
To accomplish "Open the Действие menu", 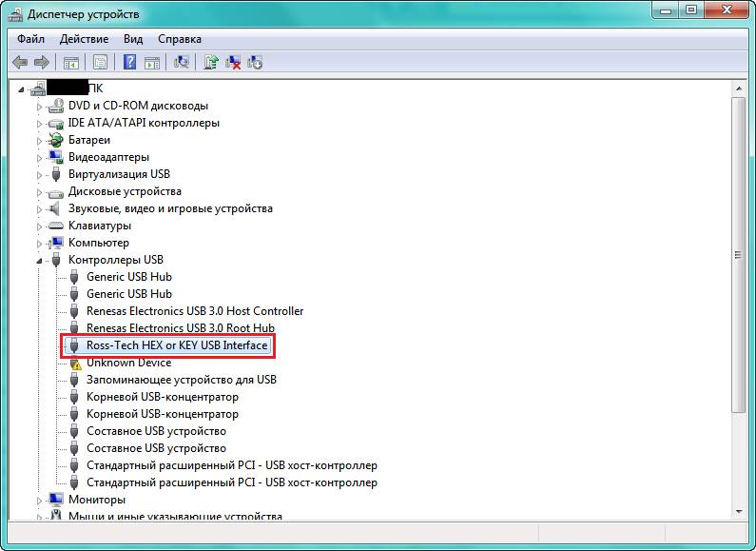I will click(84, 39).
